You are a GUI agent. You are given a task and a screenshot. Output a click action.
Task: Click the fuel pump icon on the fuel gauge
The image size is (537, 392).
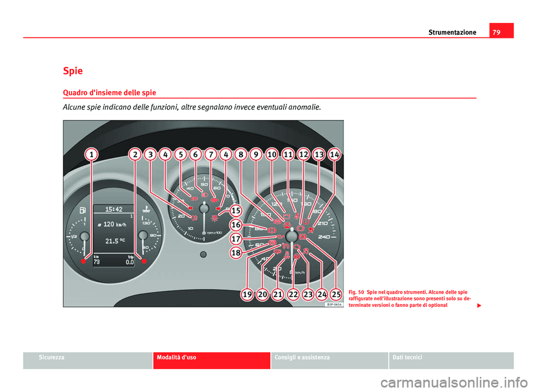click(x=83, y=210)
